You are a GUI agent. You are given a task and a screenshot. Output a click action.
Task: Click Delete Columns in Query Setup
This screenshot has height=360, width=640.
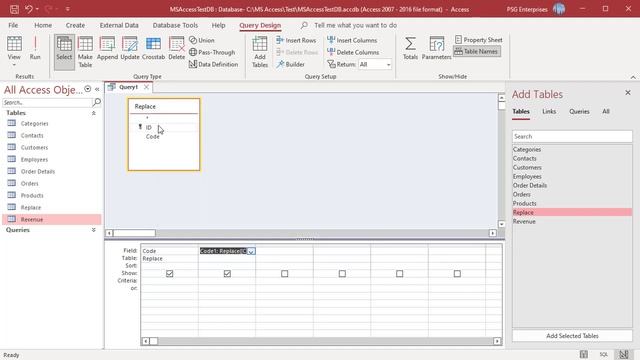[x=353, y=52]
